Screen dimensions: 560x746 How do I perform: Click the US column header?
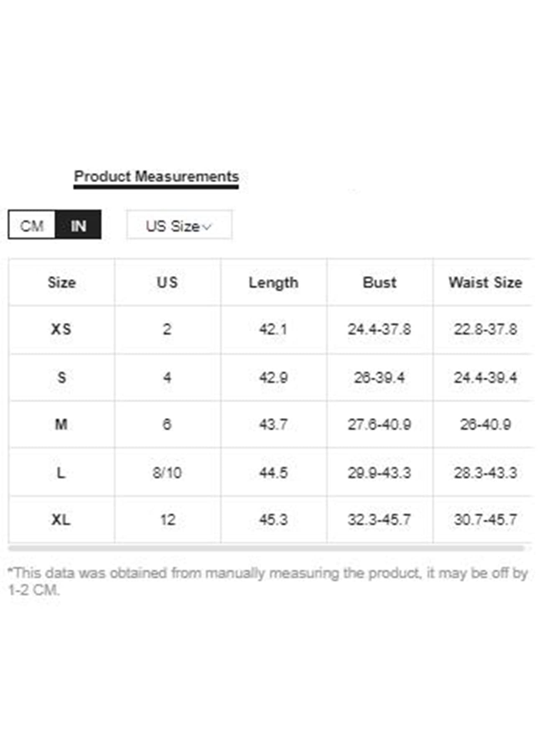(168, 283)
